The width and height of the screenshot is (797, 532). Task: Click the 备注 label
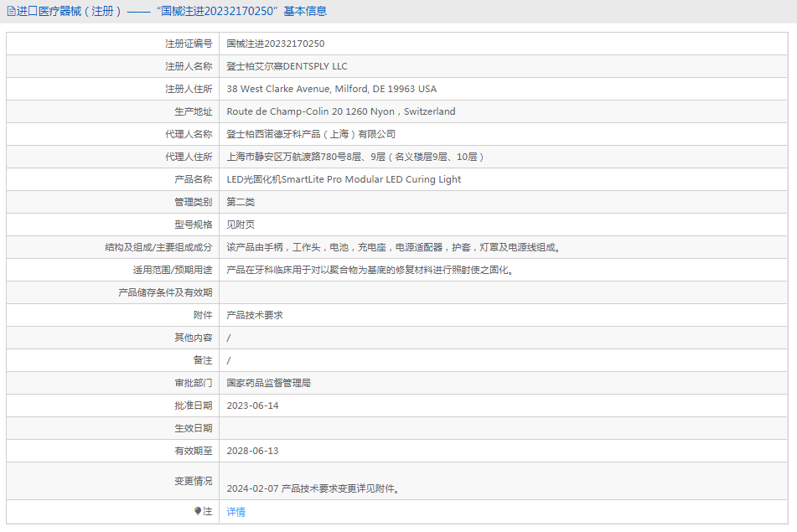point(203,360)
